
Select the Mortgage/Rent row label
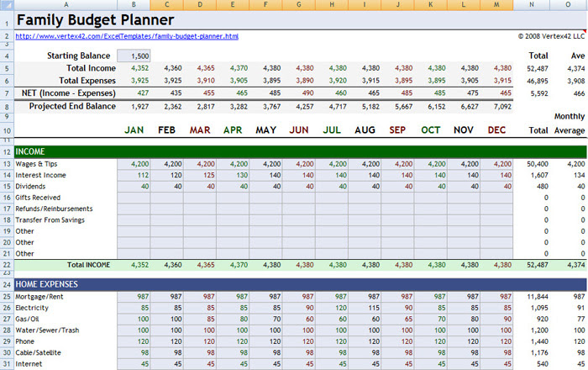(39, 297)
